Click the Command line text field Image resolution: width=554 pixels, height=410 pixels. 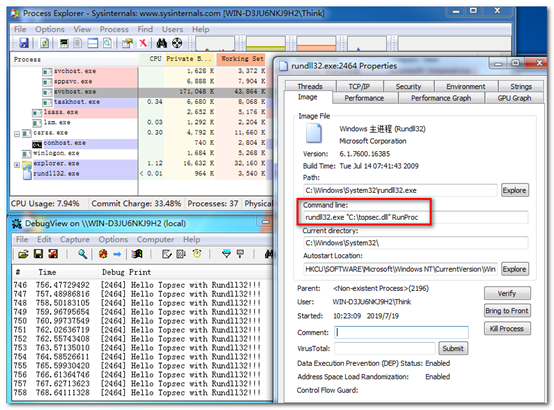pyautogui.click(x=416, y=217)
